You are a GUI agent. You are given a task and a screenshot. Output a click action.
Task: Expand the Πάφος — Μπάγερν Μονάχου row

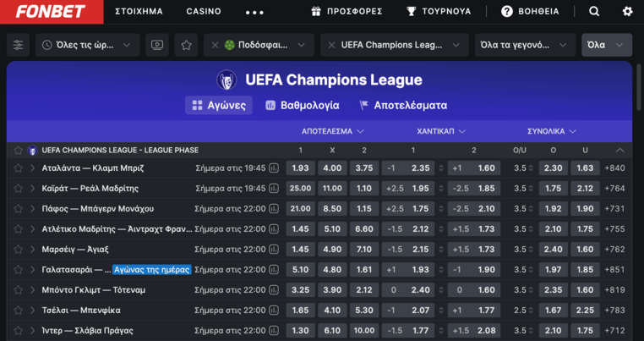point(33,208)
